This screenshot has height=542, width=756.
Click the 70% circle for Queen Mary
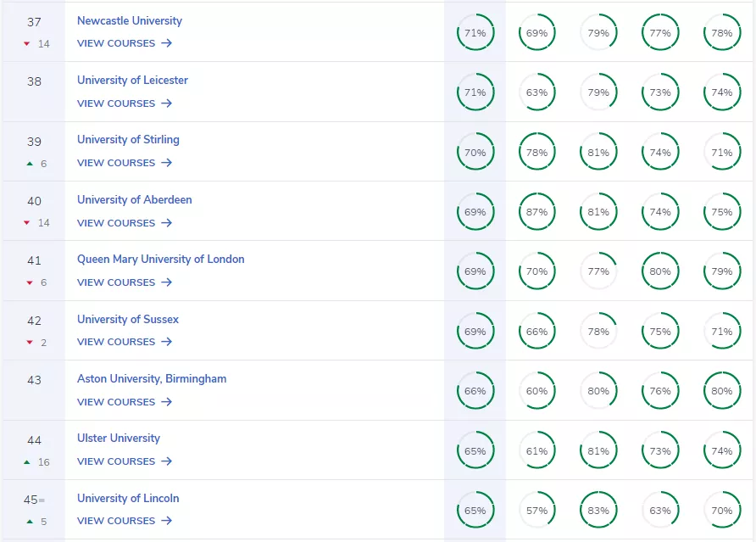pyautogui.click(x=536, y=271)
